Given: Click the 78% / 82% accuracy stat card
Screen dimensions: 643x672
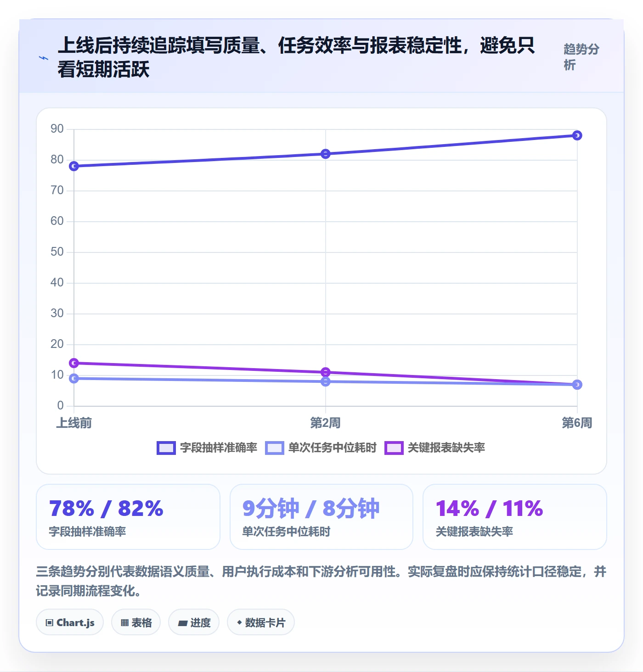Looking at the screenshot, I should 128,517.
